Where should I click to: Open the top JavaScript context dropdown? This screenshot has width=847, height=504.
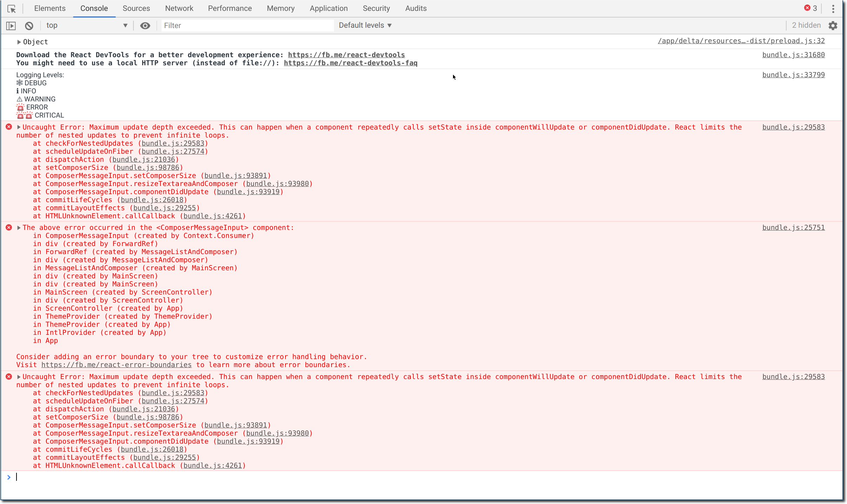click(87, 26)
